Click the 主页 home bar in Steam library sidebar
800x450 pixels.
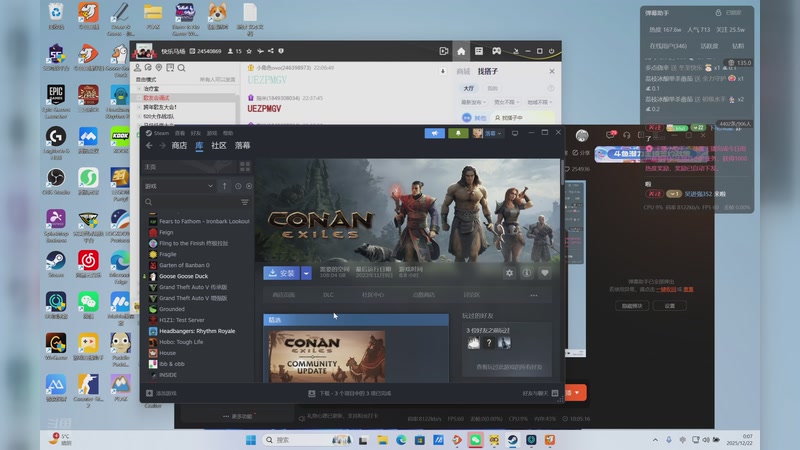pos(189,167)
